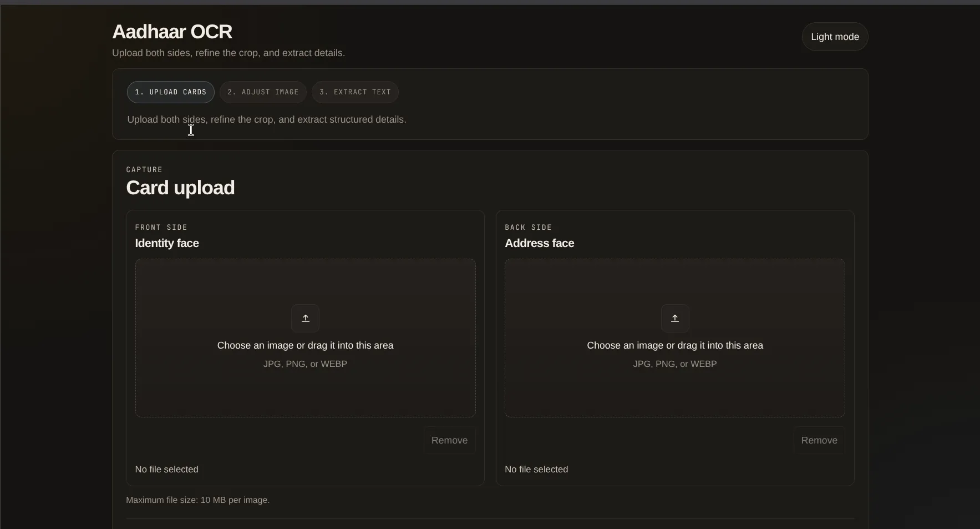Select the 1. Upload Cards step
Screen dimensions: 980x529
pos(171,92)
